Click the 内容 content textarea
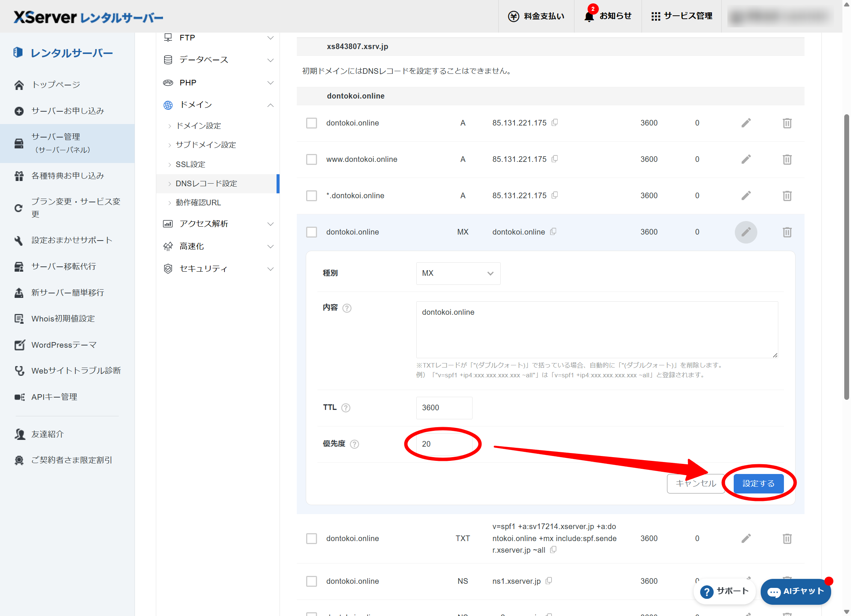Viewport: 851px width, 616px height. coord(597,329)
